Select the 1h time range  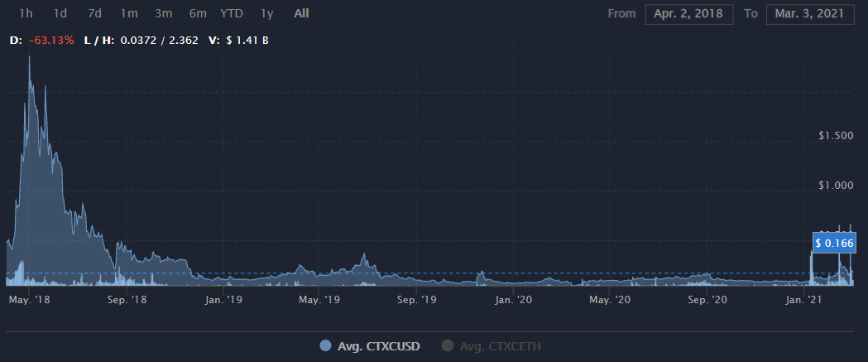tap(26, 13)
